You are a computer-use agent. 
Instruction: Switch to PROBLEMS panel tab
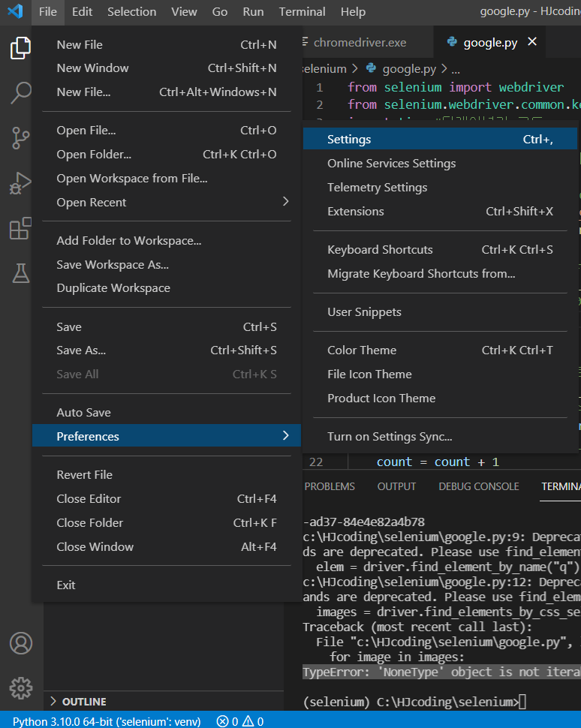coord(330,486)
